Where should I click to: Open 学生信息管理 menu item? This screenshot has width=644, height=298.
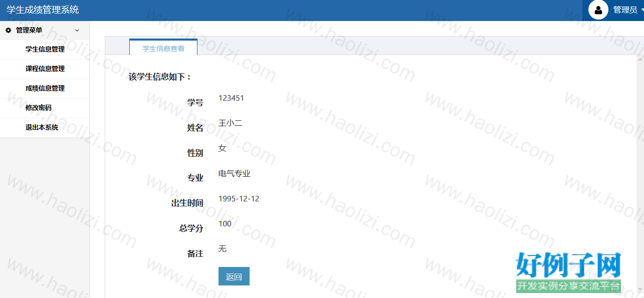pos(45,50)
